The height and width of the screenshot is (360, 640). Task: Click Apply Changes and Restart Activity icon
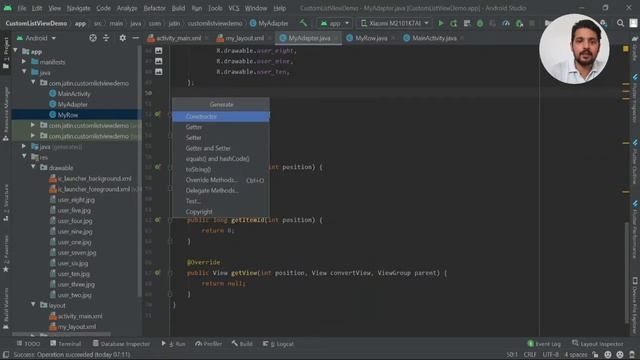[x=454, y=24]
